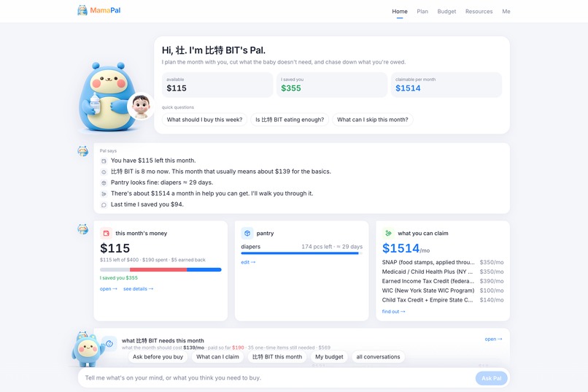588x392 pixels.
Task: Click '174 pcs left · ≈ 29 days' text
Action: click(x=332, y=247)
